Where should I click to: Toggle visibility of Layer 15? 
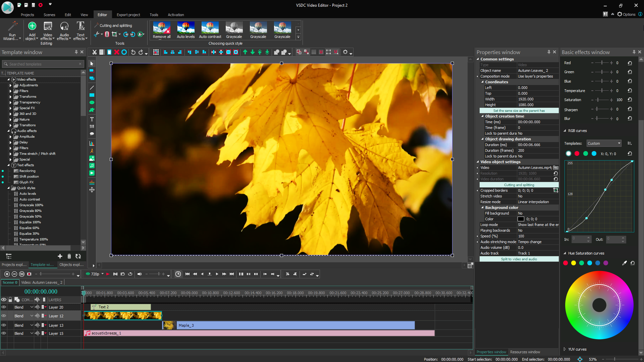[4, 333]
